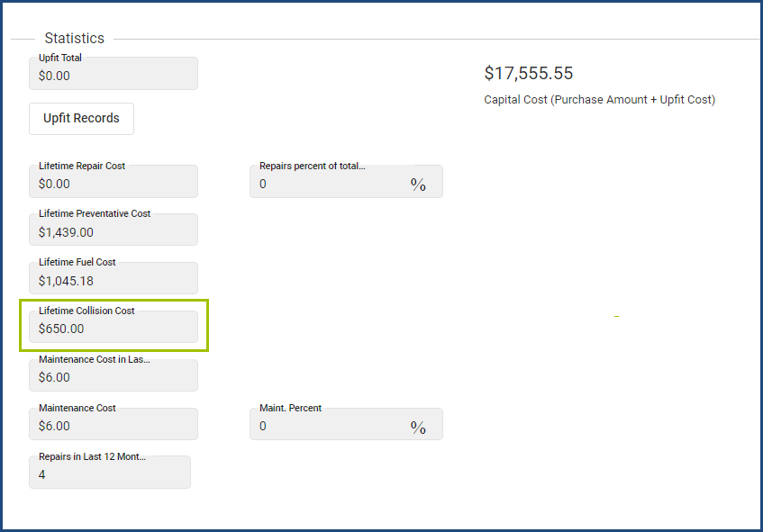Viewport: 763px width, 532px height.
Task: Click the percent symbol in Maint. Percent field
Action: (418, 427)
